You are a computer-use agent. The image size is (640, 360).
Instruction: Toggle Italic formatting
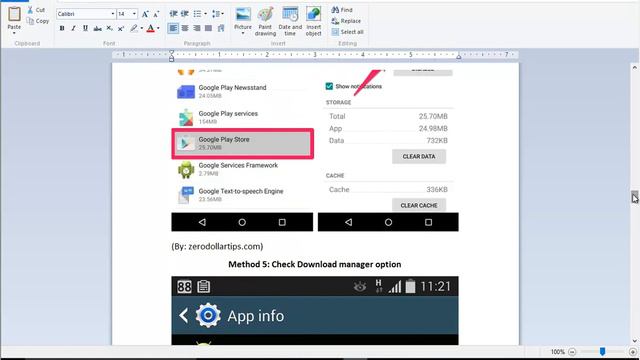[x=73, y=28]
